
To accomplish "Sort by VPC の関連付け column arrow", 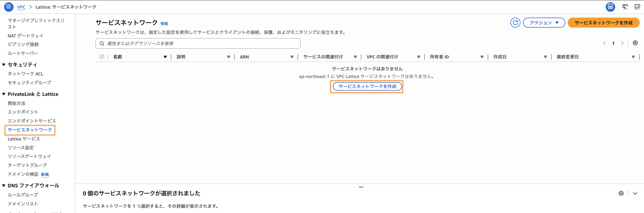I will tap(419, 57).
